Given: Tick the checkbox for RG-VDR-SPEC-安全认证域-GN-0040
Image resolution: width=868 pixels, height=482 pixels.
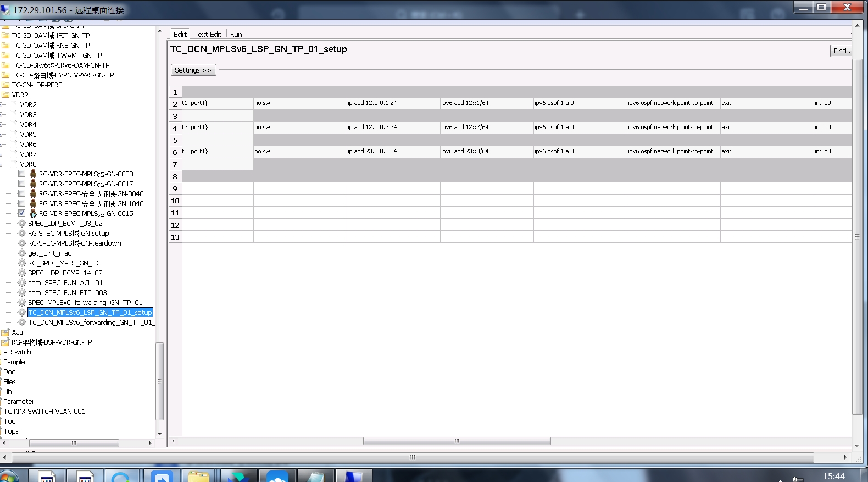Looking at the screenshot, I should 21,193.
